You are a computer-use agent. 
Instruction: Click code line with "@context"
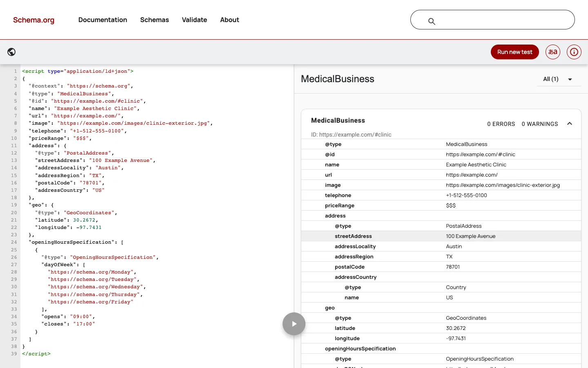coord(81,86)
